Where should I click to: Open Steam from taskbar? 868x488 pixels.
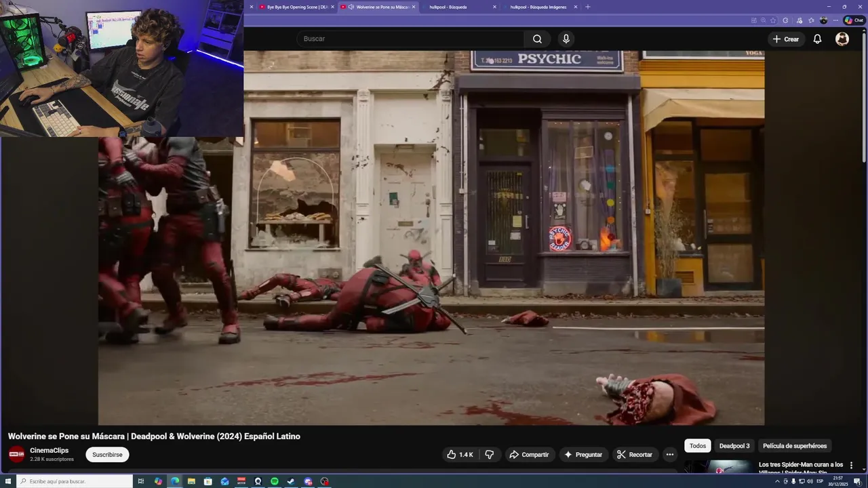click(290, 481)
